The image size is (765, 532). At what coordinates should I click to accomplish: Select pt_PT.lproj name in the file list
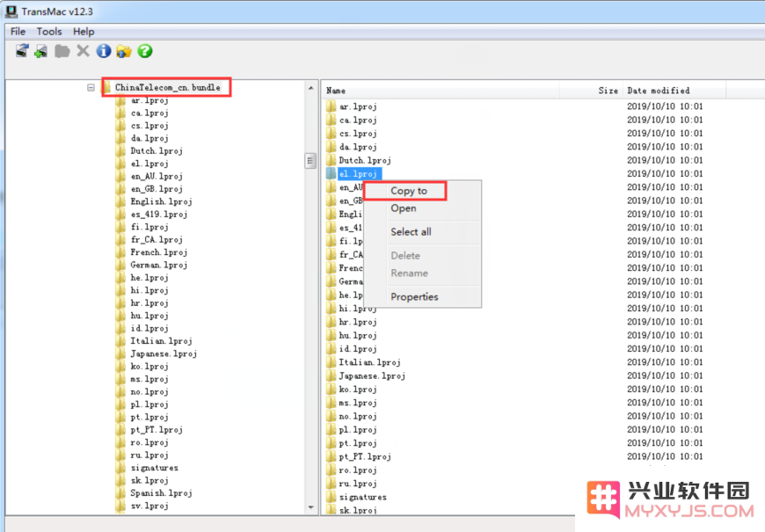point(365,457)
